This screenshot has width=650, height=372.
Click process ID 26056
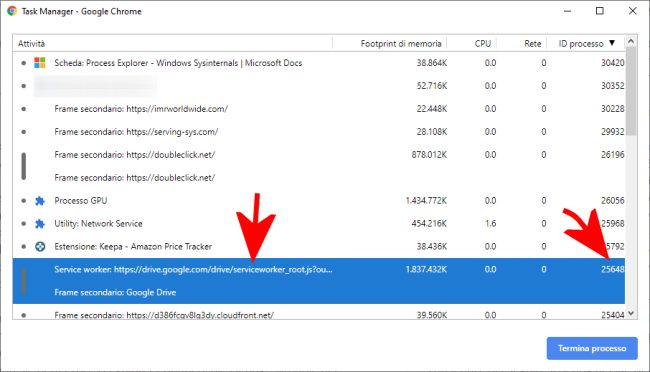pos(613,201)
